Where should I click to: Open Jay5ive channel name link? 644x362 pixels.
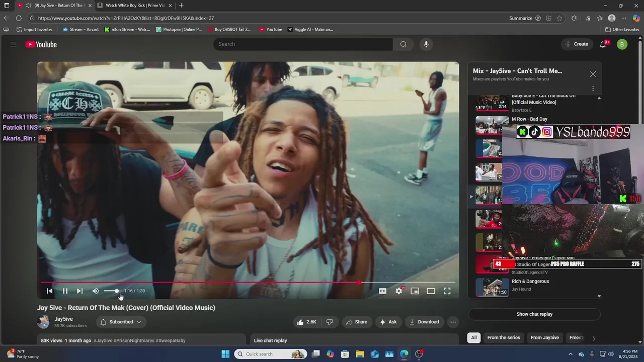pos(63,319)
